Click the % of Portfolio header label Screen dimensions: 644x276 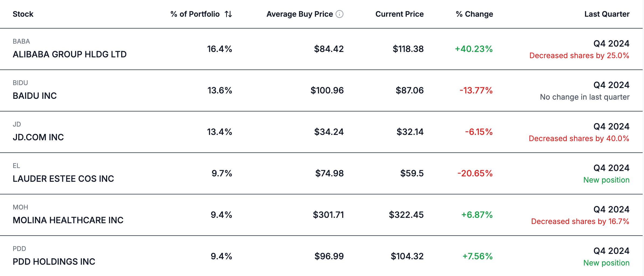point(195,14)
